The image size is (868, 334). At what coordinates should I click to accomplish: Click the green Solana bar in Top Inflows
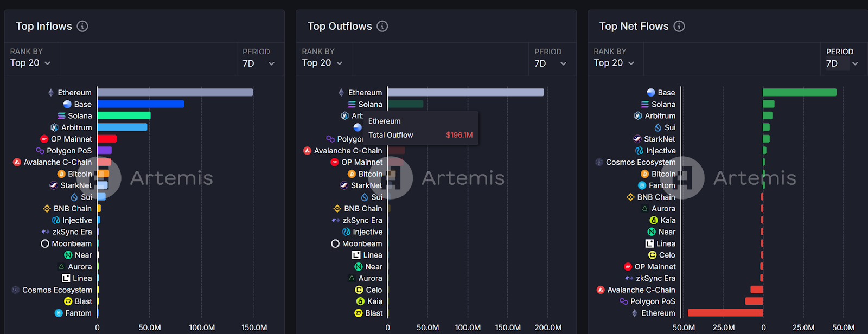(124, 115)
